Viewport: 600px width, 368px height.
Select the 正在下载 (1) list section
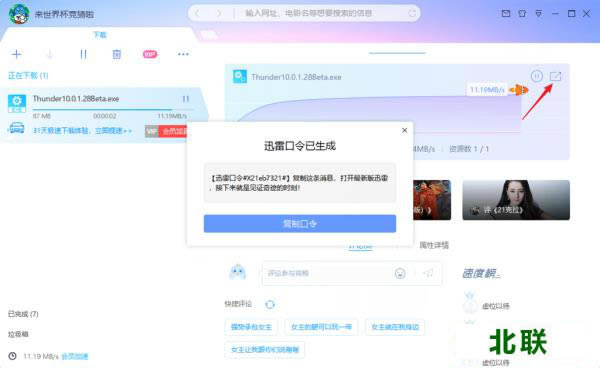click(28, 76)
